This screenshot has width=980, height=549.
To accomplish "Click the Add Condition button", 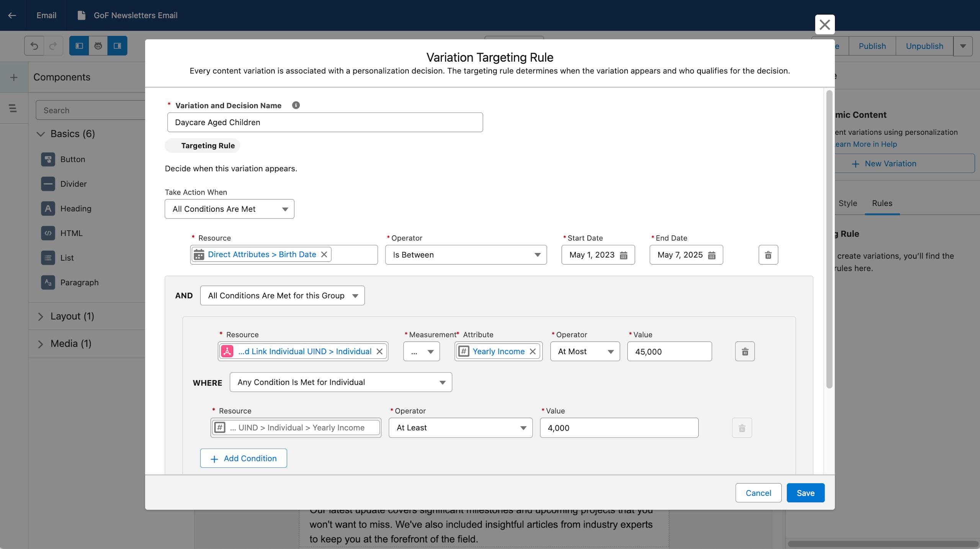I will point(243,458).
